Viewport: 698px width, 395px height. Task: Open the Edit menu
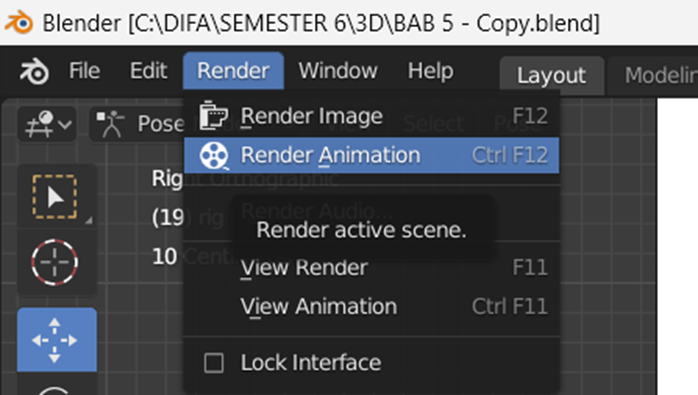[148, 71]
